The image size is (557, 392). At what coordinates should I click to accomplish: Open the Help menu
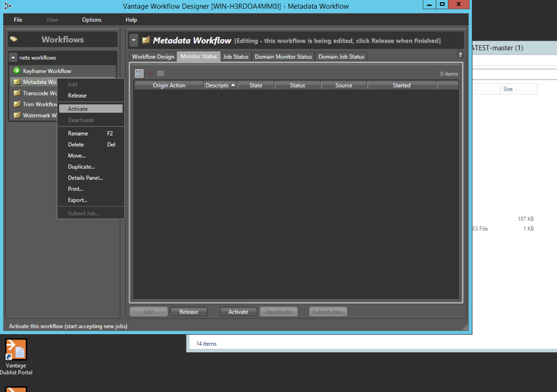coord(131,20)
